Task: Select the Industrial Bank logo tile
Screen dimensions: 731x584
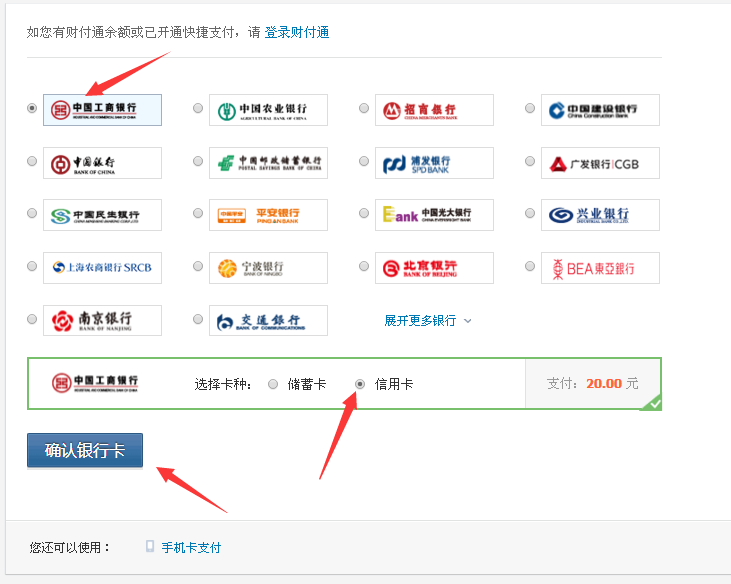Action: click(600, 215)
